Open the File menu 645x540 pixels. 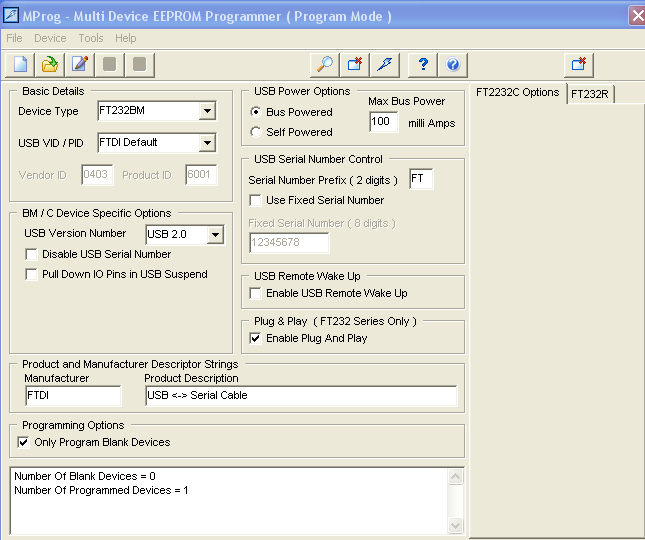point(14,38)
